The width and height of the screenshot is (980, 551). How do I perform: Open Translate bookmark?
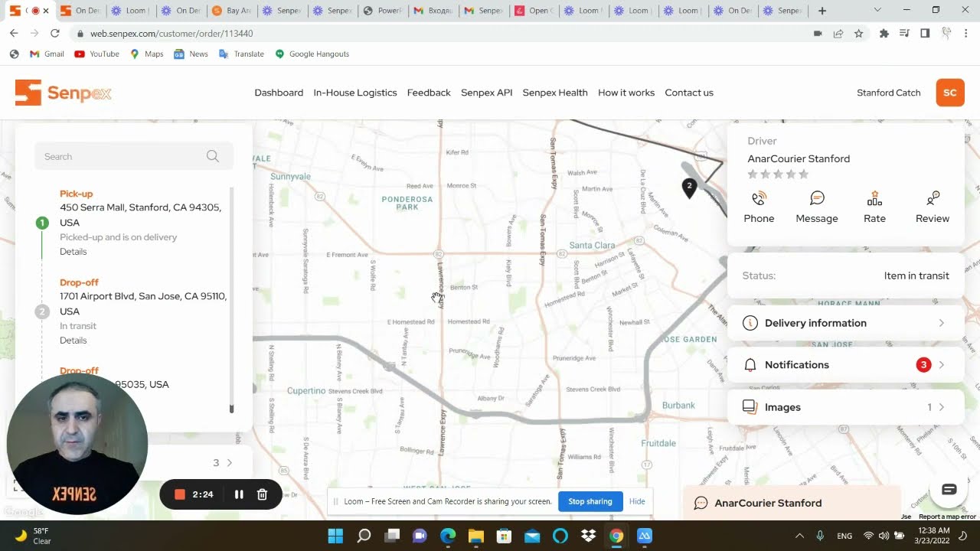point(242,54)
